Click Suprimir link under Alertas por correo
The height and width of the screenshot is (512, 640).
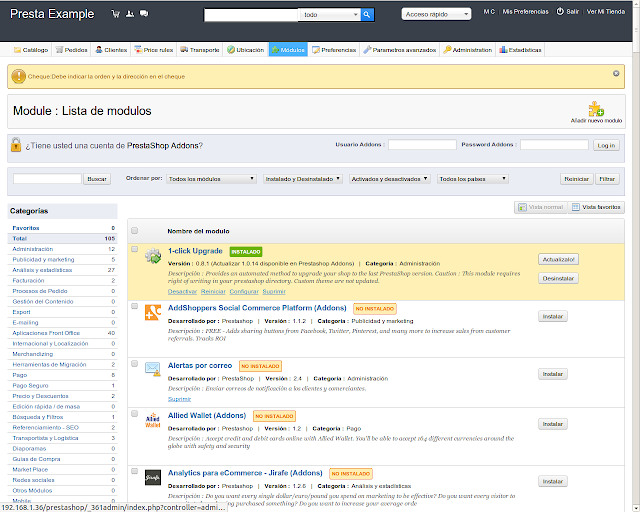click(x=179, y=399)
